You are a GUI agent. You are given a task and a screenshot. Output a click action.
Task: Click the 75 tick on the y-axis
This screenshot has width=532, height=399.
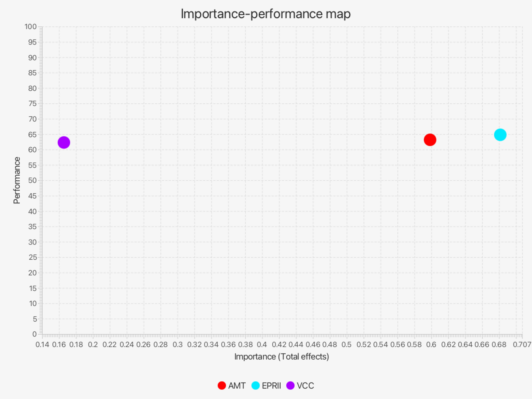pyautogui.click(x=32, y=104)
